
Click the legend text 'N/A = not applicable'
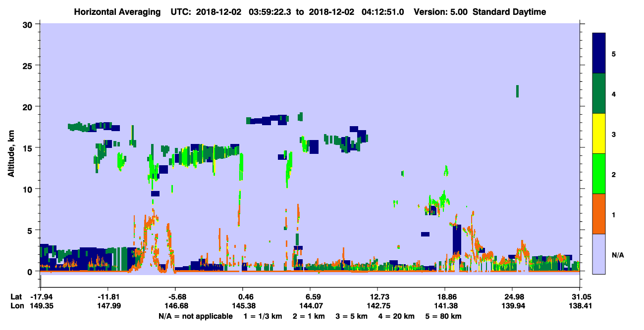click(195, 316)
